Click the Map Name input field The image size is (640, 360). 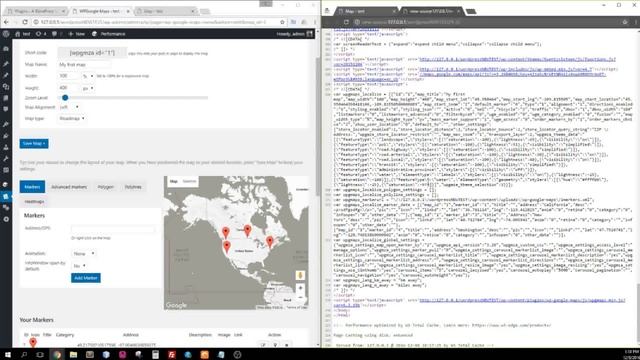click(x=84, y=64)
